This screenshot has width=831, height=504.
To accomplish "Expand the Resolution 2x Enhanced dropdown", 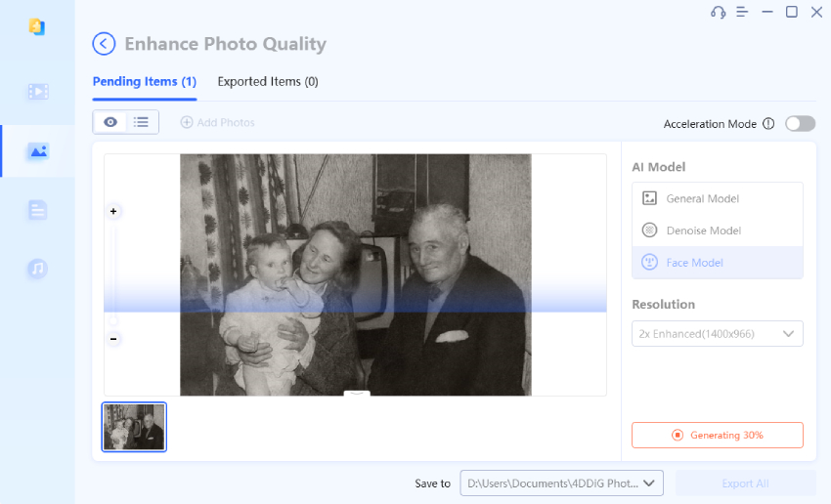I will coord(718,333).
